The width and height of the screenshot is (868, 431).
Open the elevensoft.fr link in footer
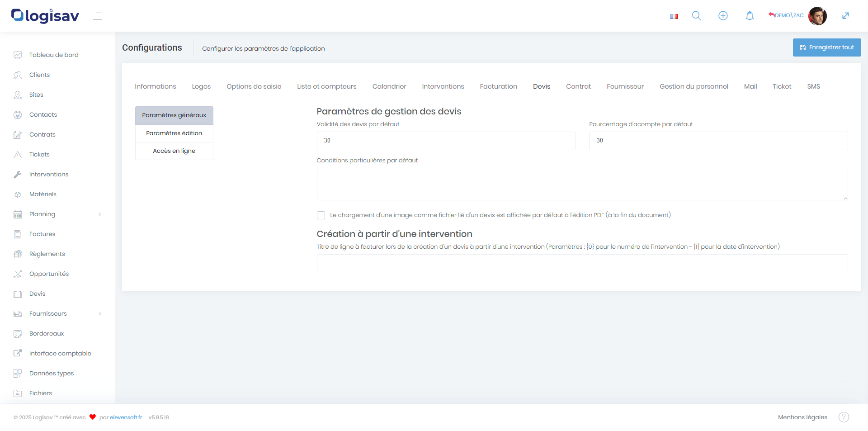[126, 417]
